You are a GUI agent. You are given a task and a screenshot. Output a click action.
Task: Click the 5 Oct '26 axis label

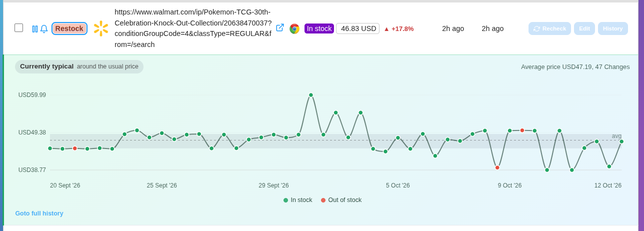click(x=398, y=185)
